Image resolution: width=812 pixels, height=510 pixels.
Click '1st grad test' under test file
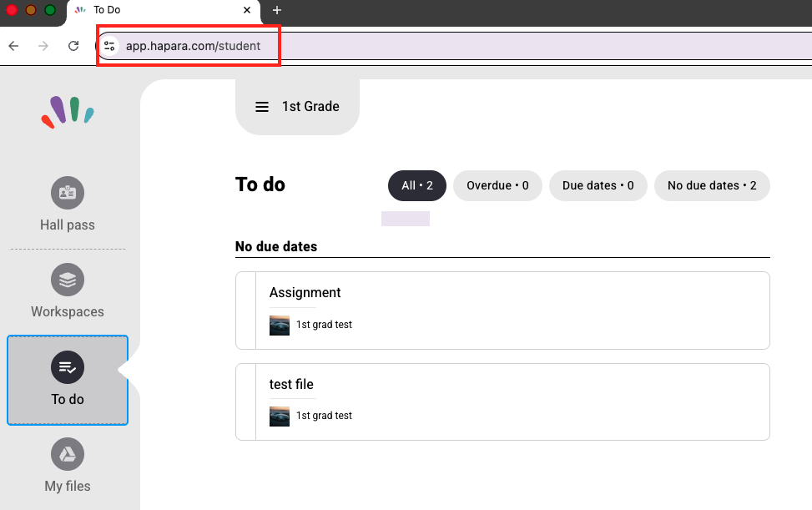(324, 416)
